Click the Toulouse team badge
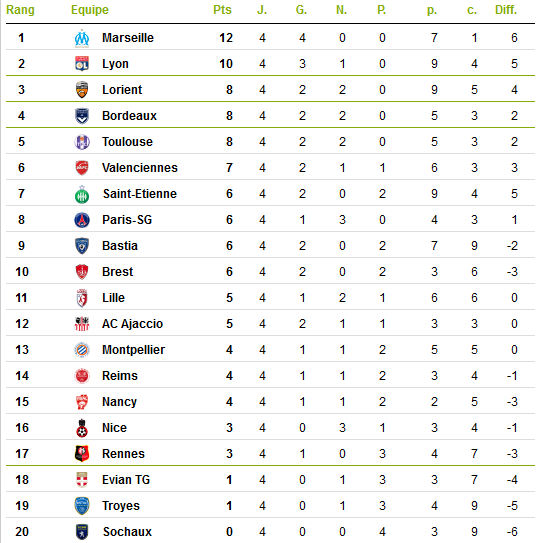Image resolution: width=536 pixels, height=543 pixels. pos(82,142)
